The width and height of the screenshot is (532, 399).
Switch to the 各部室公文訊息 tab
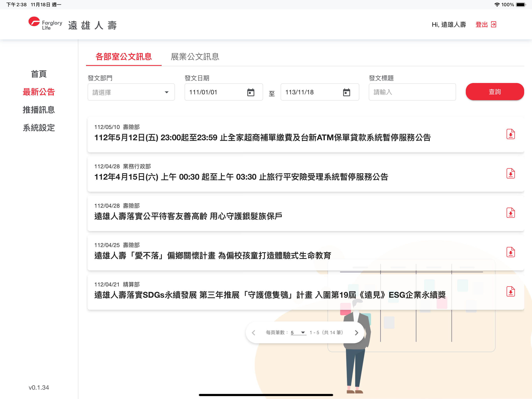[x=124, y=57]
